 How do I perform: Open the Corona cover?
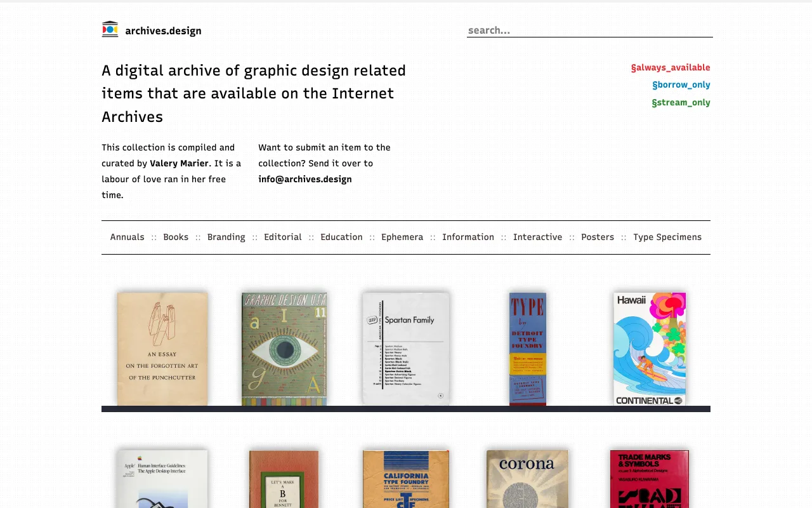[528, 479]
